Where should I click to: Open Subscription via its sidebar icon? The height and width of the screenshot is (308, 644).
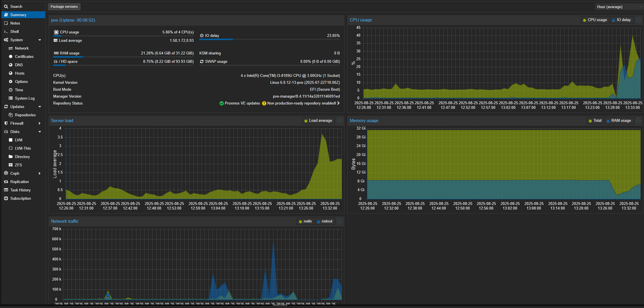[5, 198]
